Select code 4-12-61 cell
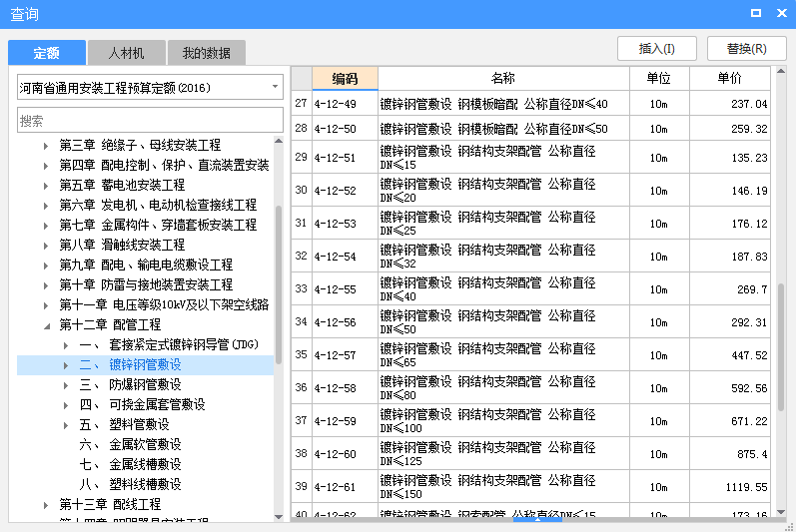 coord(345,487)
